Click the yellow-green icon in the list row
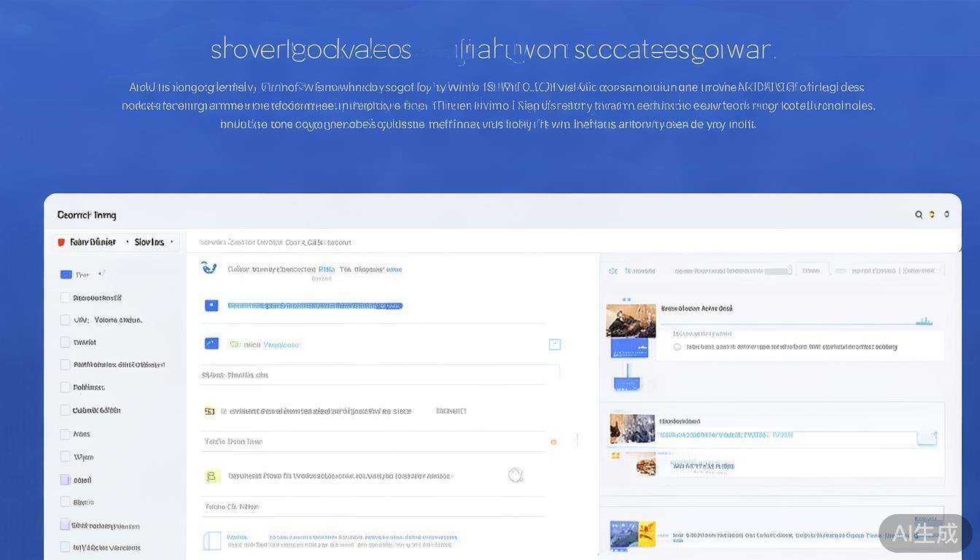Viewport: 980px width, 560px height. [x=211, y=476]
